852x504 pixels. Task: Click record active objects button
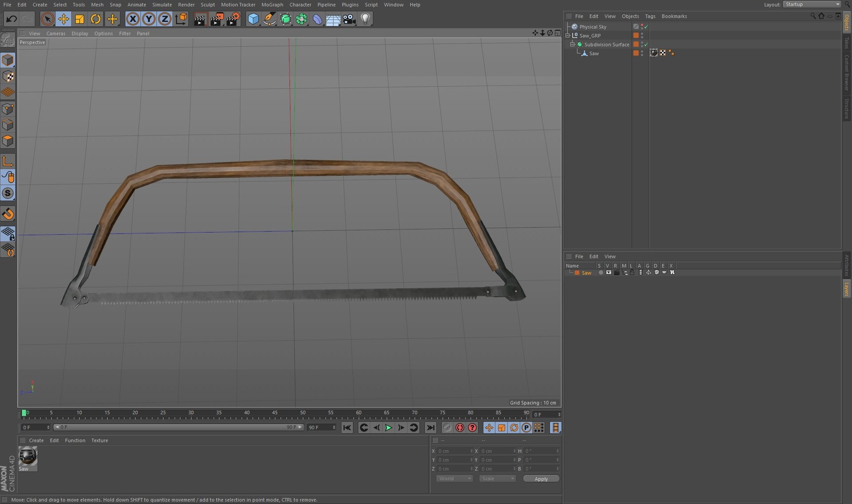pyautogui.click(x=447, y=428)
